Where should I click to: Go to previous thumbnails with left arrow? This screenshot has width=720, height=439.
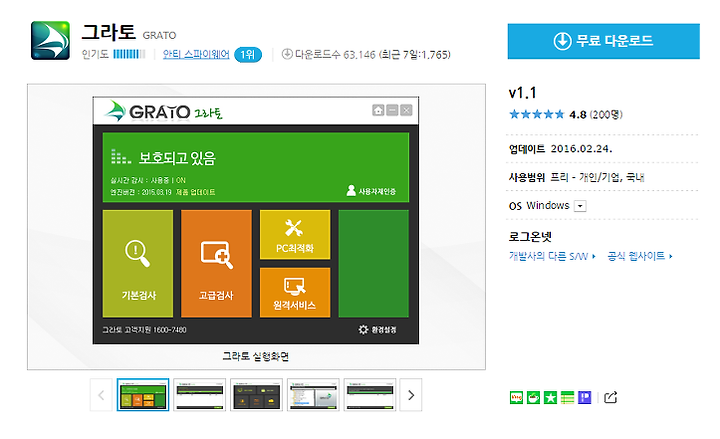point(101,395)
